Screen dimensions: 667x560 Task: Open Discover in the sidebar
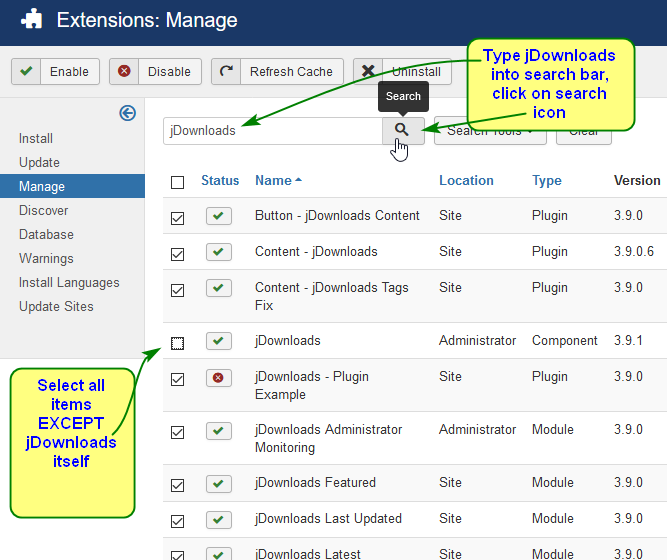pyautogui.click(x=43, y=210)
